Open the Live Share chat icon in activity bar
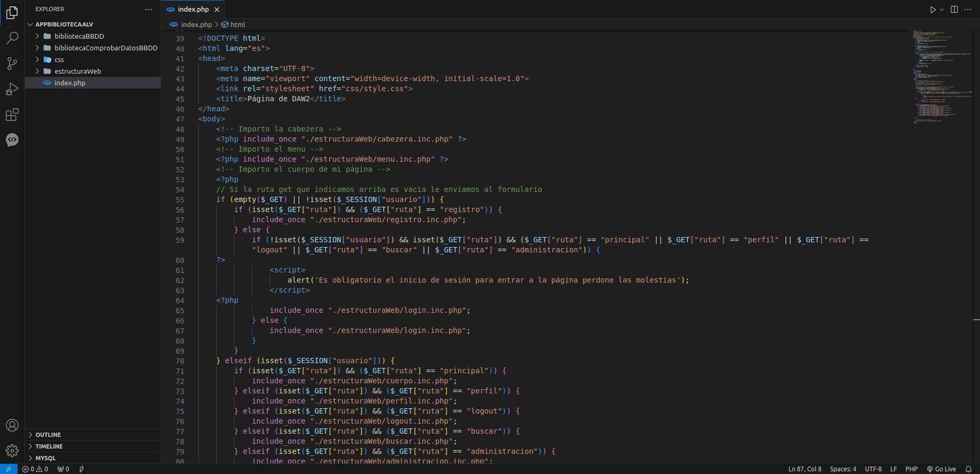This screenshot has height=474, width=980. [12, 139]
